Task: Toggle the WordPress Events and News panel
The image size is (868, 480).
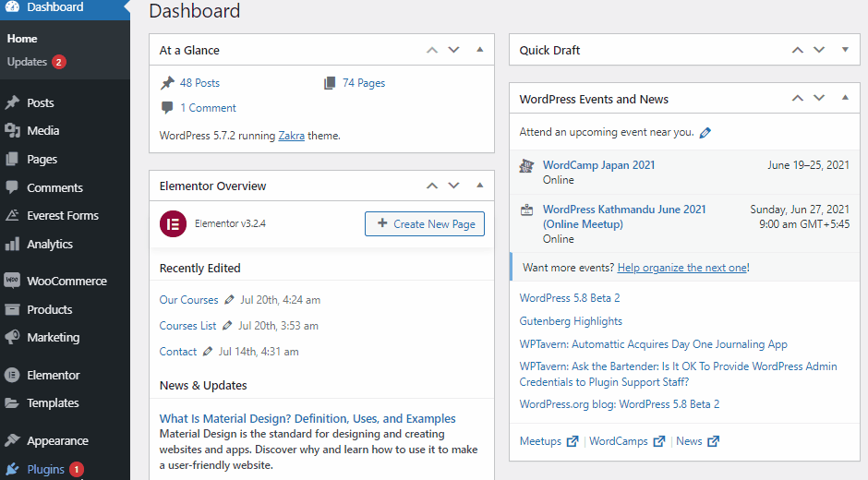Action: (845, 99)
